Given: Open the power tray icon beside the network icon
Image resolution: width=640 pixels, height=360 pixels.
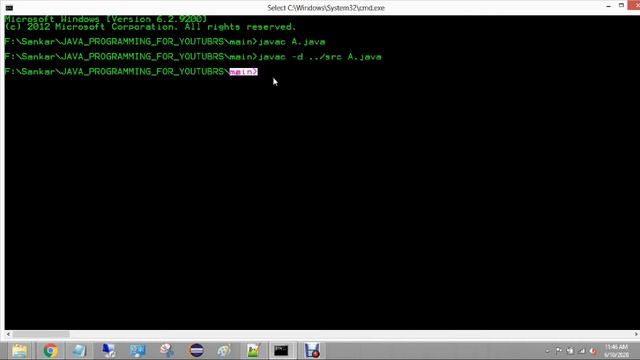Looking at the screenshot, I should (x=570, y=351).
